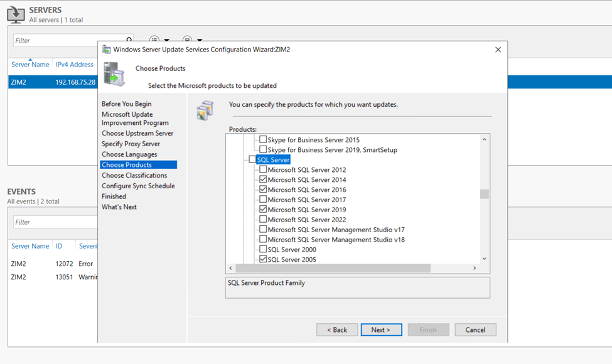Go to Choose Languages wizard step
The width and height of the screenshot is (612, 364).
click(x=129, y=154)
